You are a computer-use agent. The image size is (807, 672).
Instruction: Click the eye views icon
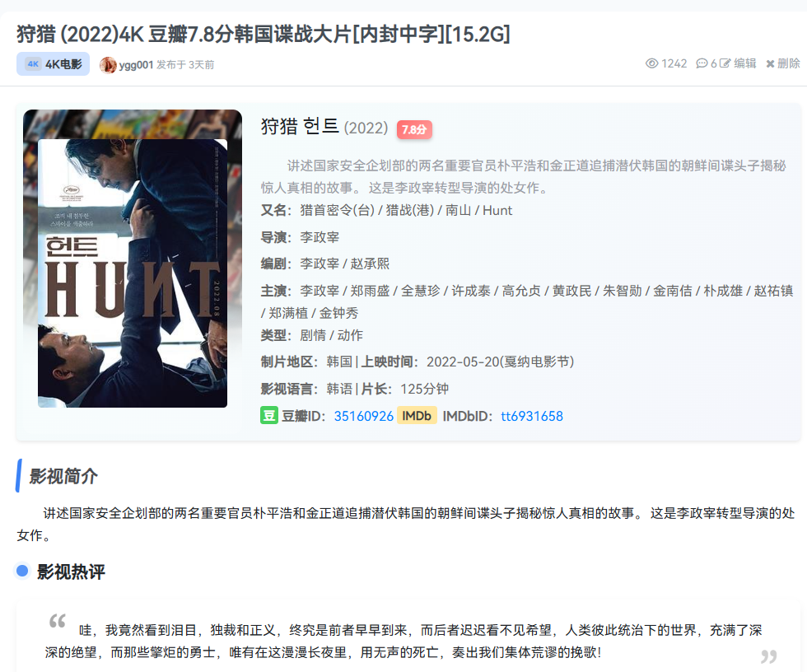pos(651,63)
